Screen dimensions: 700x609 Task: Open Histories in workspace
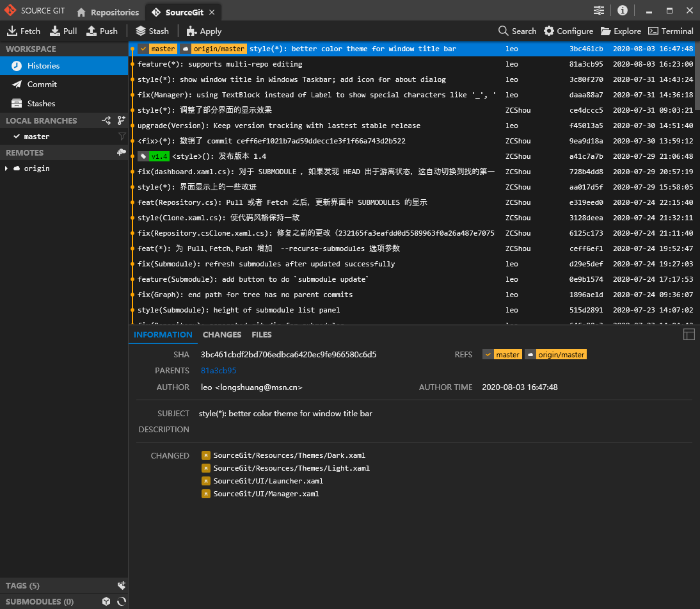(x=64, y=66)
